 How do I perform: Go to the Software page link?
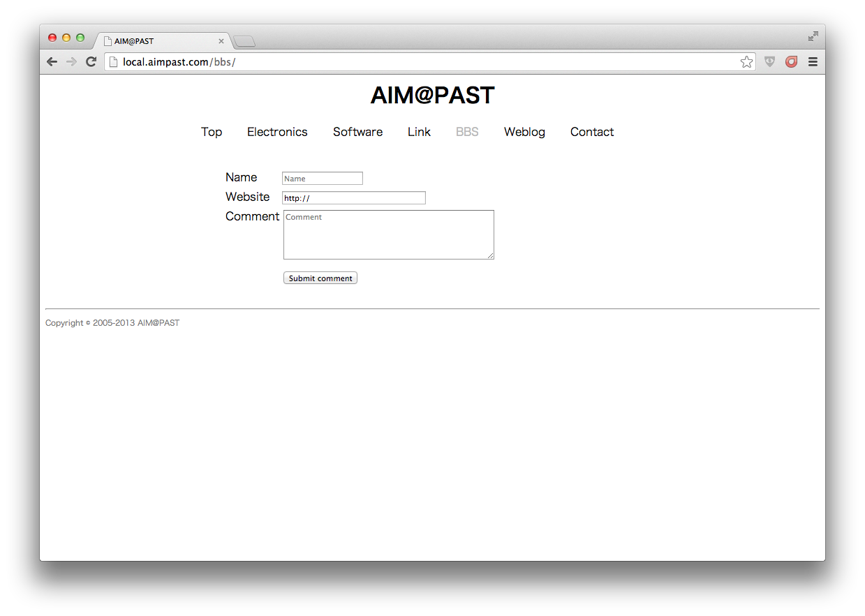click(x=357, y=132)
